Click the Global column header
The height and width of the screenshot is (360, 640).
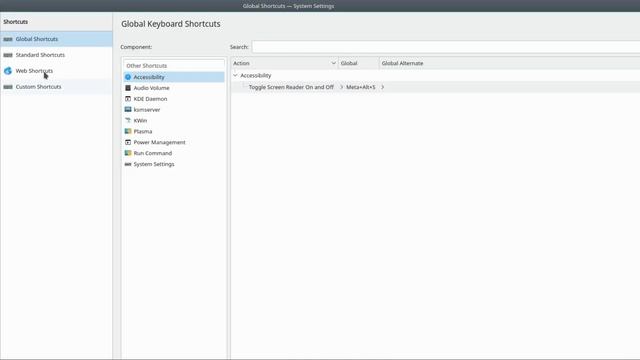click(x=358, y=63)
